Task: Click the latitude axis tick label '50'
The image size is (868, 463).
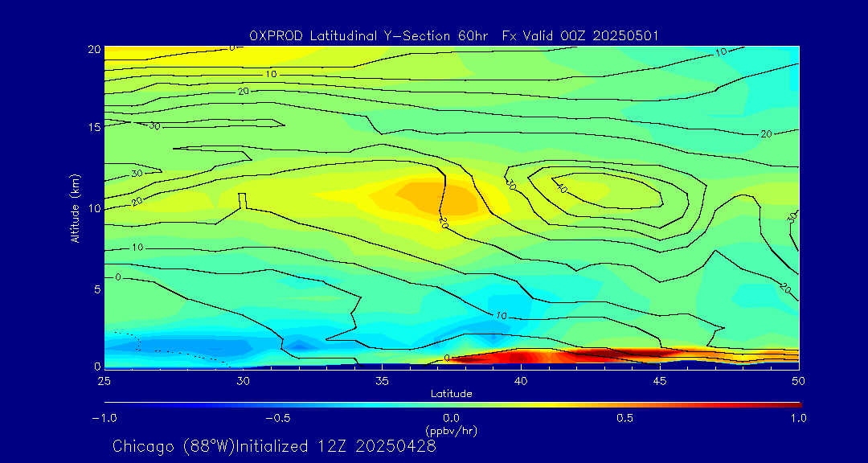Action: [799, 381]
